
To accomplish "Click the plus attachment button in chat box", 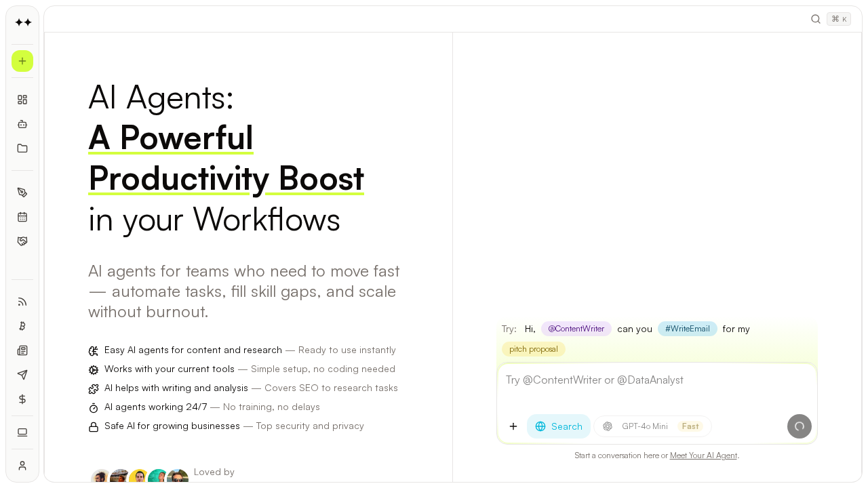I will point(513,426).
